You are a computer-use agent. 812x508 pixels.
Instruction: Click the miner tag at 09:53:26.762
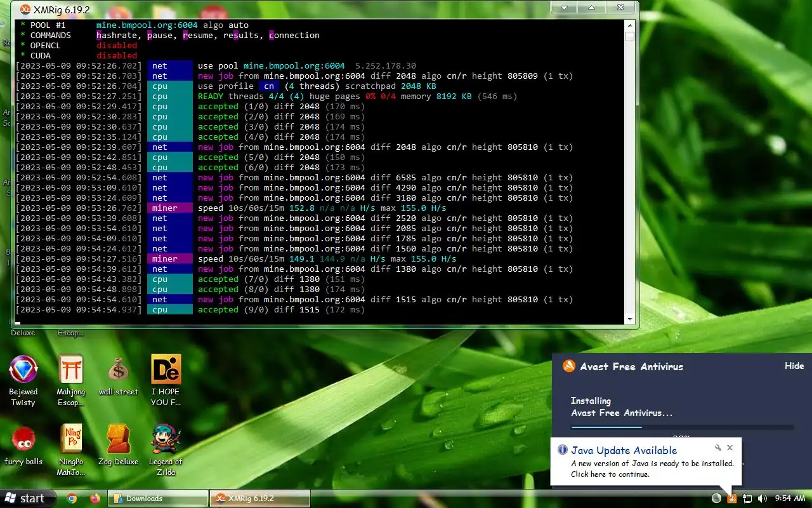pyautogui.click(x=170, y=208)
